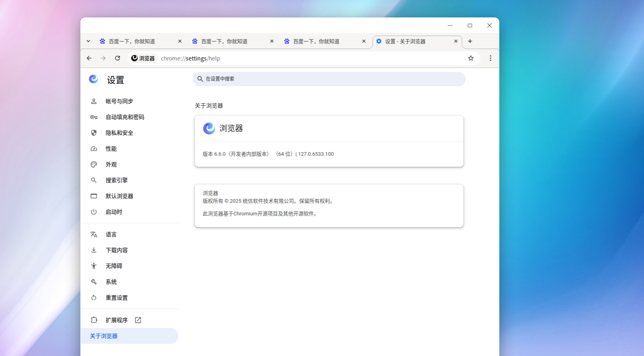Click the 浏览器 site info chip
Image resolution: width=644 pixels, height=356 pixels.
[143, 58]
